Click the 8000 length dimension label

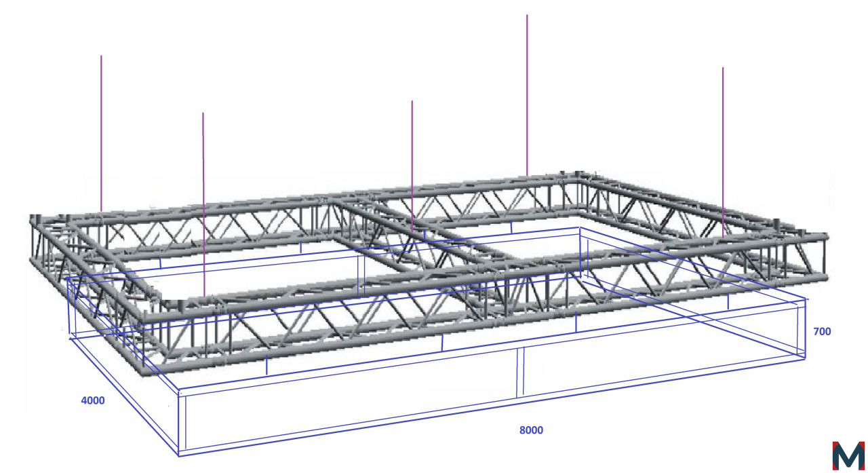[531, 430]
